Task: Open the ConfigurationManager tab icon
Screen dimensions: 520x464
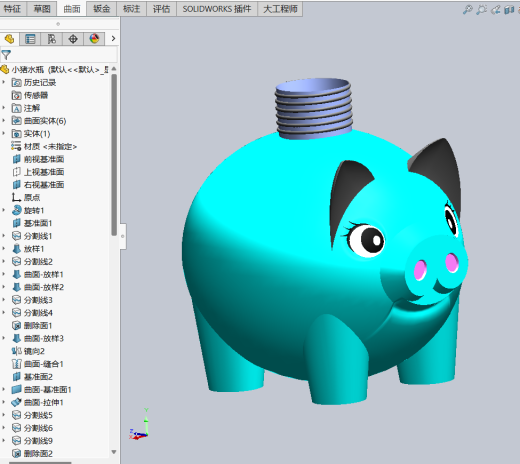Action: point(51,39)
